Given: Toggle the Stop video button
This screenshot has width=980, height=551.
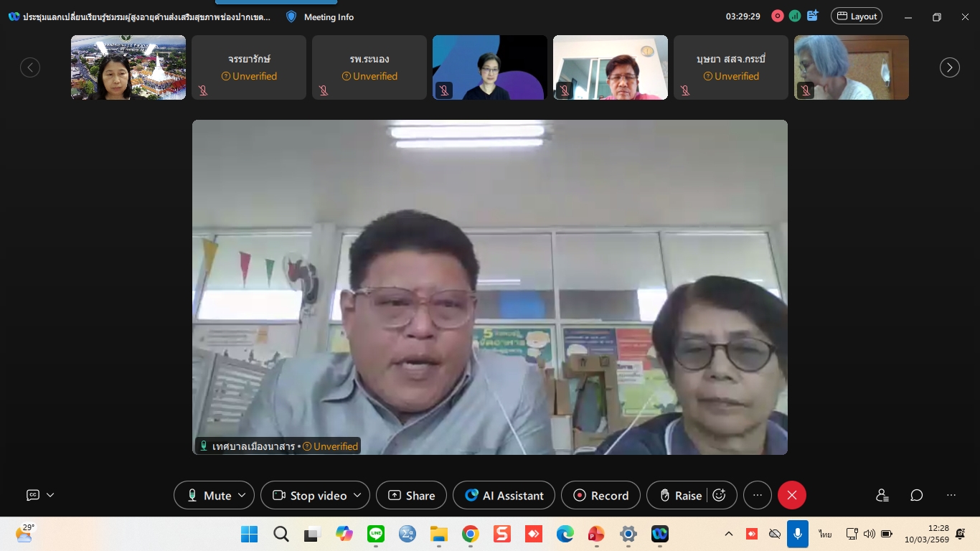Looking at the screenshot, I should (x=309, y=495).
